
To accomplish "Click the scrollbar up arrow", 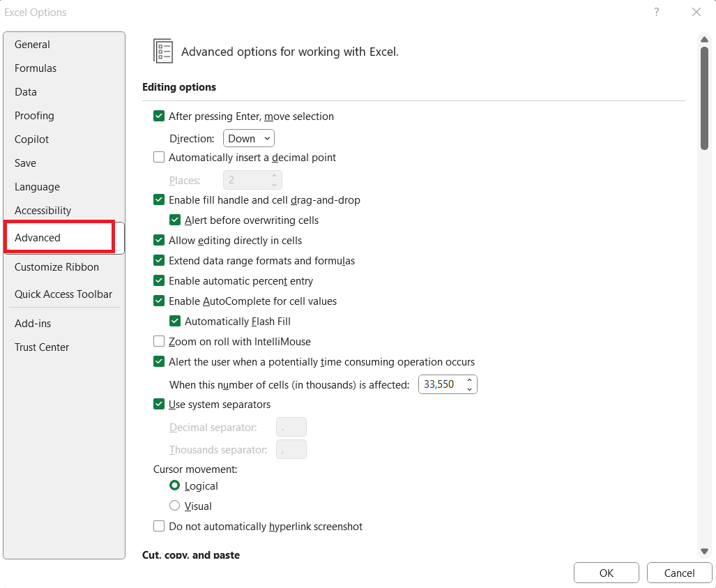I will point(705,40).
